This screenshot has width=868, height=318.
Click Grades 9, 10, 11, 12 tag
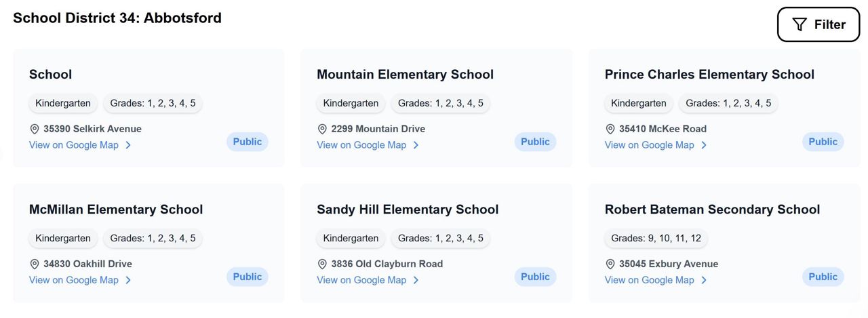656,238
